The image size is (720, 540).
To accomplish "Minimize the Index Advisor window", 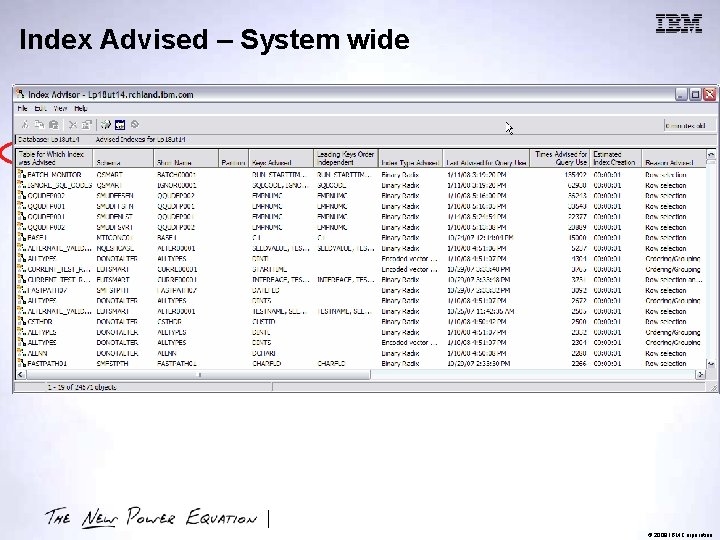I will click(x=681, y=95).
